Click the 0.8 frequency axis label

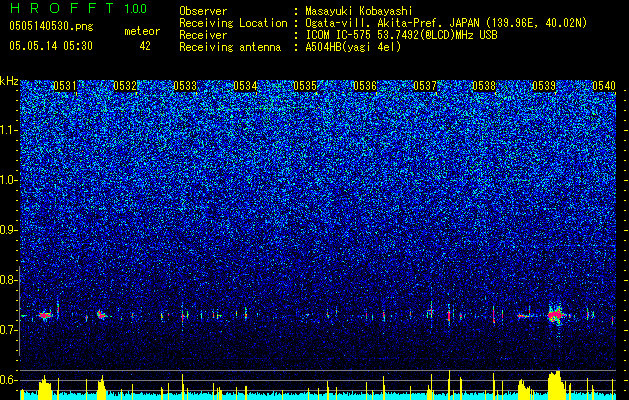[8, 280]
